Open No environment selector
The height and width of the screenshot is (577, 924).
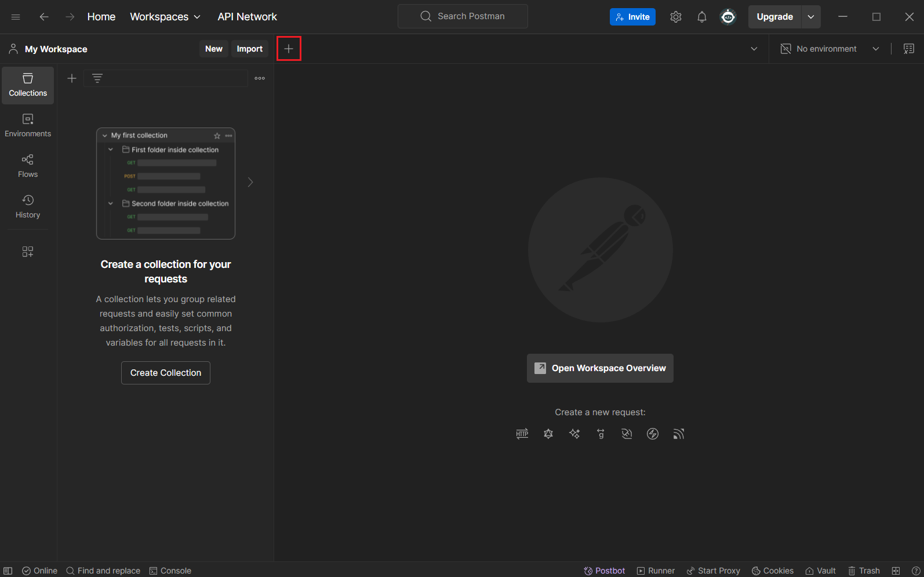(x=830, y=49)
